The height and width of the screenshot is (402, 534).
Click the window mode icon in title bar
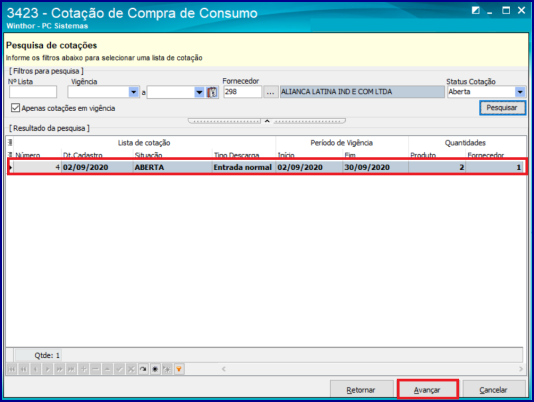(475, 11)
